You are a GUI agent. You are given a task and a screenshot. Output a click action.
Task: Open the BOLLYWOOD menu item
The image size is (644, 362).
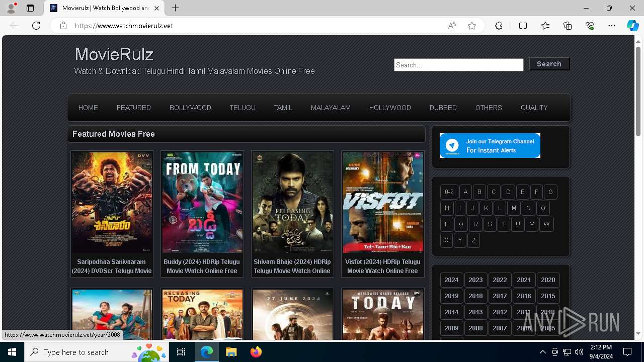point(190,108)
